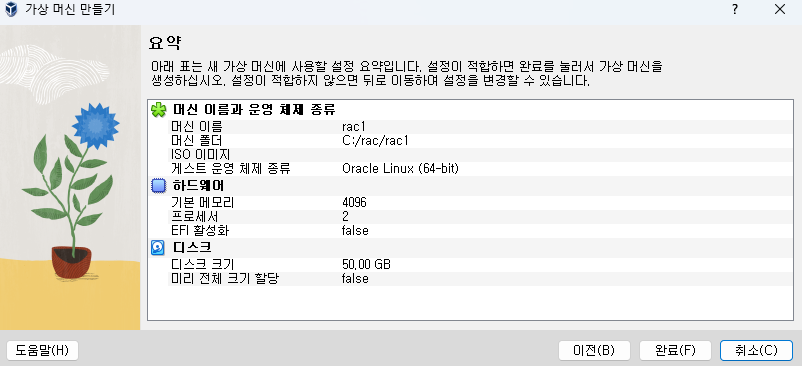
Task: Click the VirtualBox icon in the title bar
Action: (x=10, y=9)
